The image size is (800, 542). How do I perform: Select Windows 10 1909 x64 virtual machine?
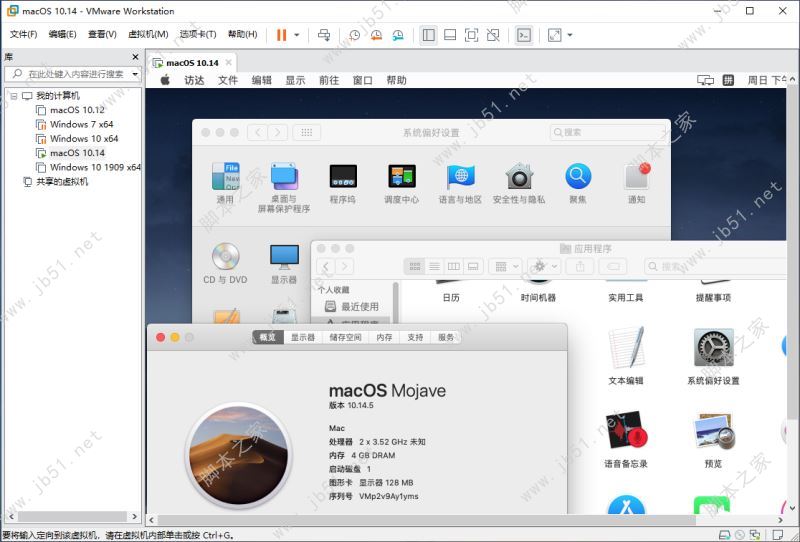[88, 167]
